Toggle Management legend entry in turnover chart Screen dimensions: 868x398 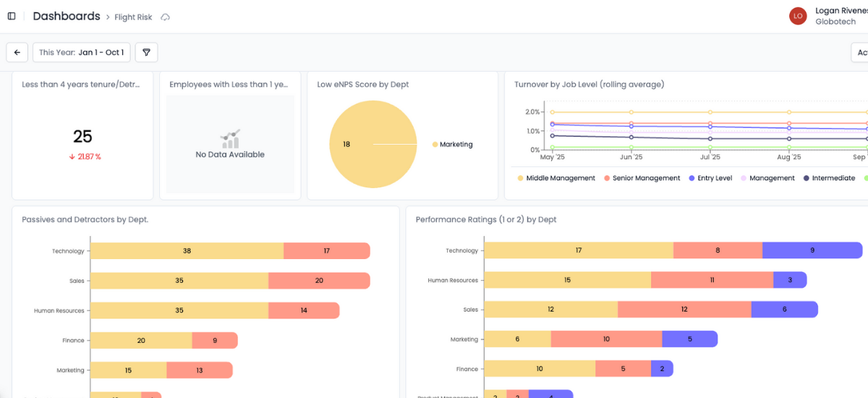[767, 178]
